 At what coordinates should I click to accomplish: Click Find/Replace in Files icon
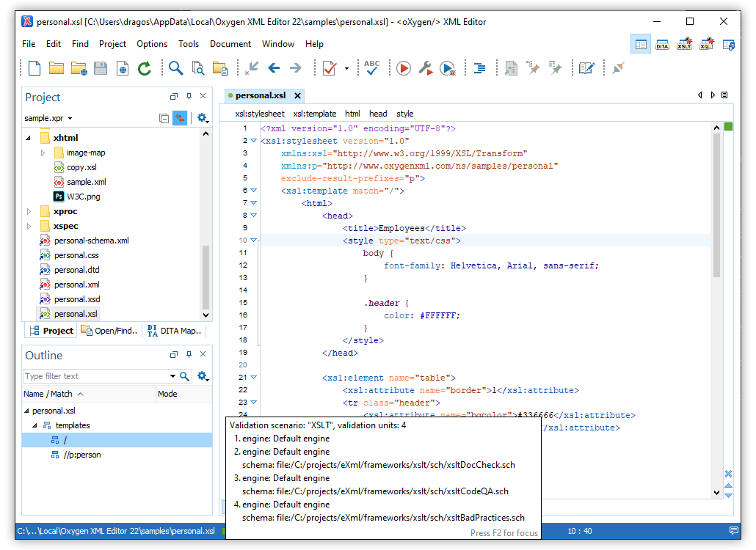point(197,68)
